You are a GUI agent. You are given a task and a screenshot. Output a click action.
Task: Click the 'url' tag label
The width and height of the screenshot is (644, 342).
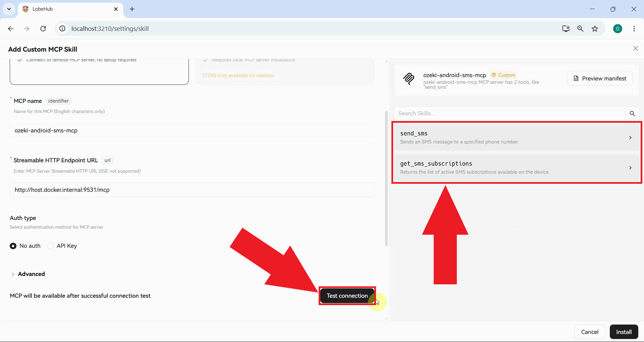click(107, 160)
